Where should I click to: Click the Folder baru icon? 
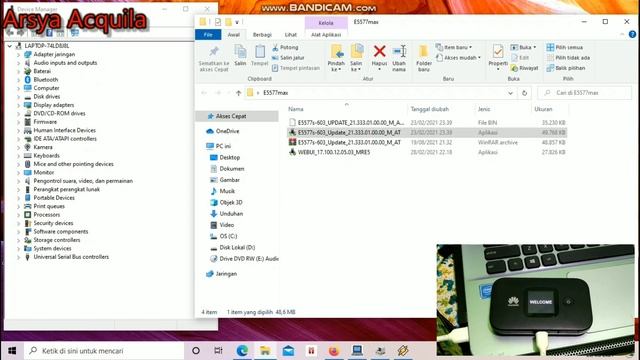pyautogui.click(x=423, y=51)
